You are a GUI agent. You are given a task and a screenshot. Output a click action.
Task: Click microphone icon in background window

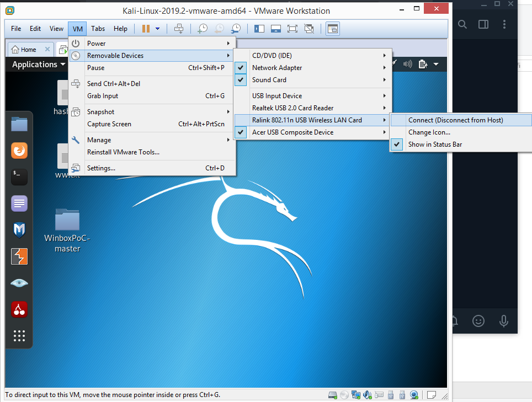pos(504,320)
